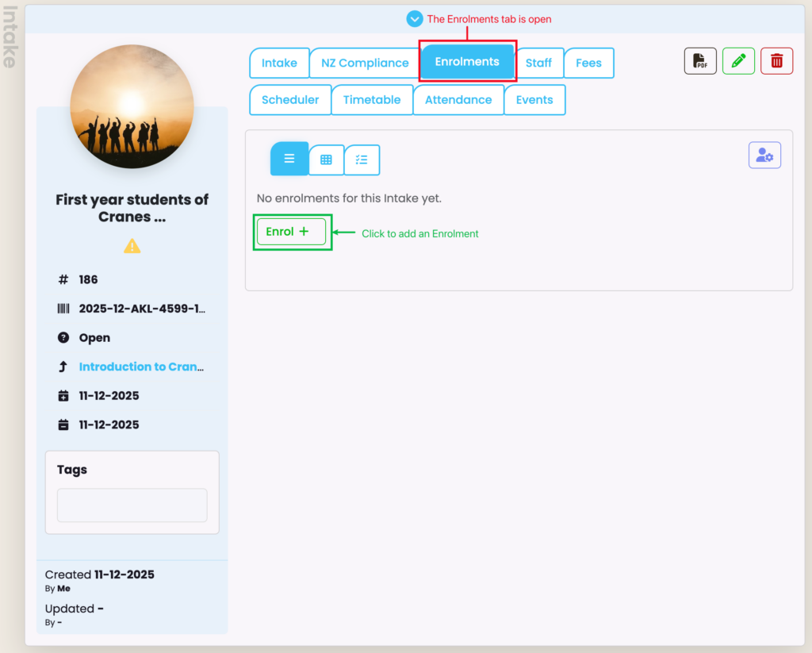Open the user settings gear icon
Image resolution: width=812 pixels, height=653 pixels.
764,156
